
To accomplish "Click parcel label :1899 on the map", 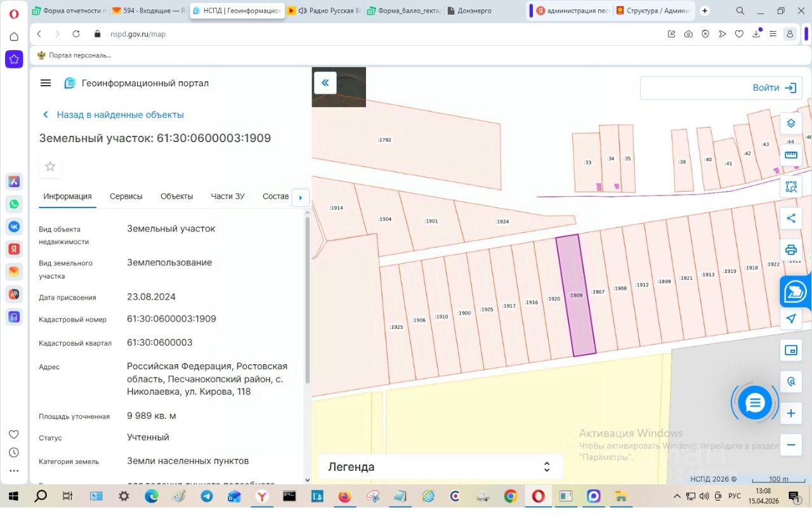I will [664, 282].
